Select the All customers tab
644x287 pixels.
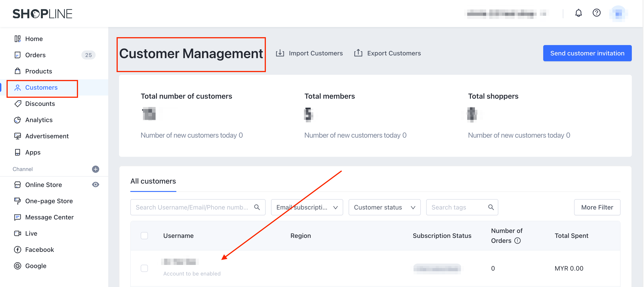coord(153,181)
